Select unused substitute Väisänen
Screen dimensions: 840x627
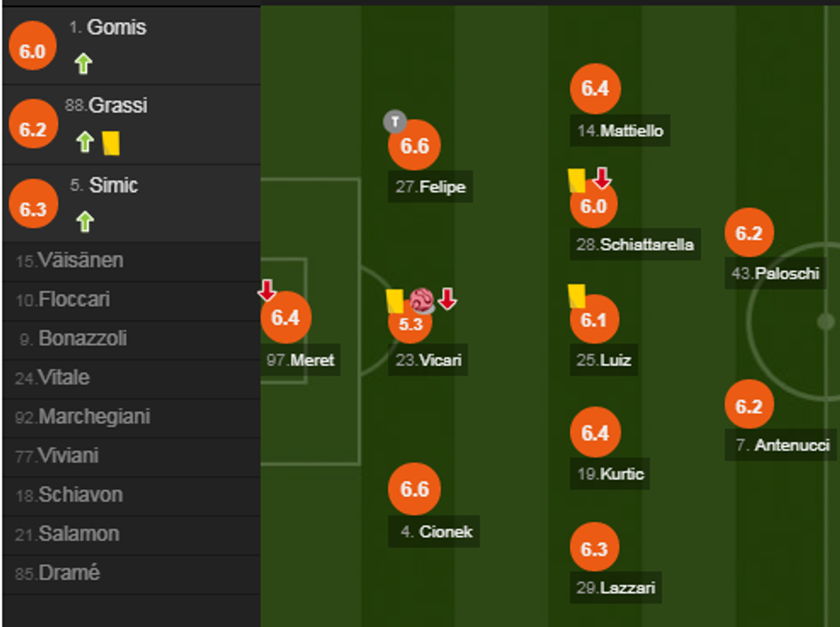pyautogui.click(x=81, y=260)
